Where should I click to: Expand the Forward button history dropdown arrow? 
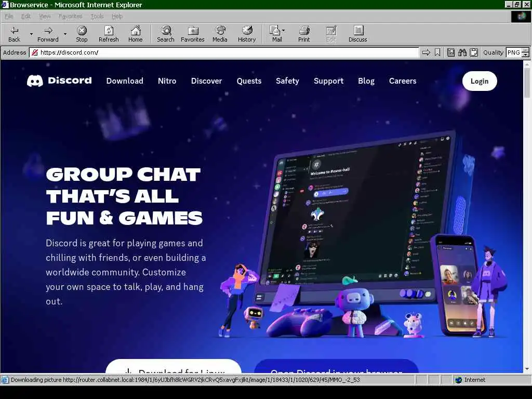65,34
